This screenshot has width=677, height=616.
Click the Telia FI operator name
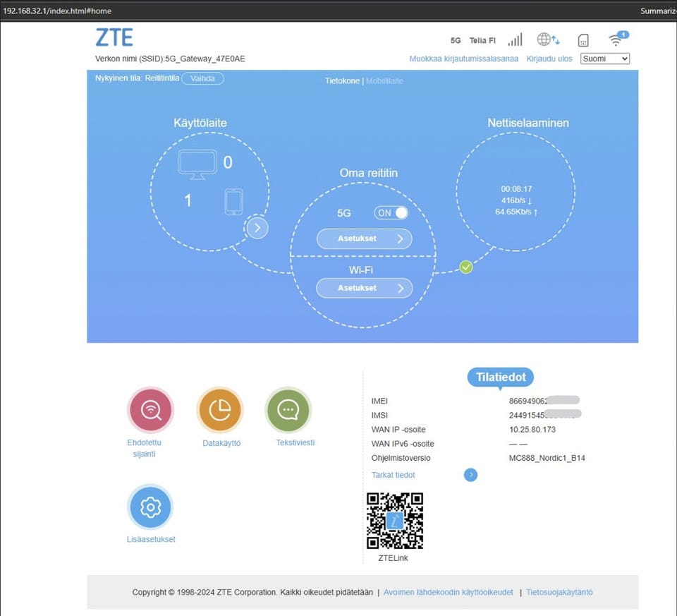click(482, 41)
